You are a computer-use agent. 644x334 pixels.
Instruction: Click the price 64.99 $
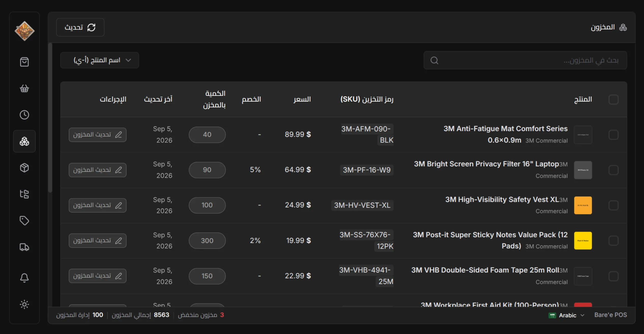pyautogui.click(x=298, y=170)
